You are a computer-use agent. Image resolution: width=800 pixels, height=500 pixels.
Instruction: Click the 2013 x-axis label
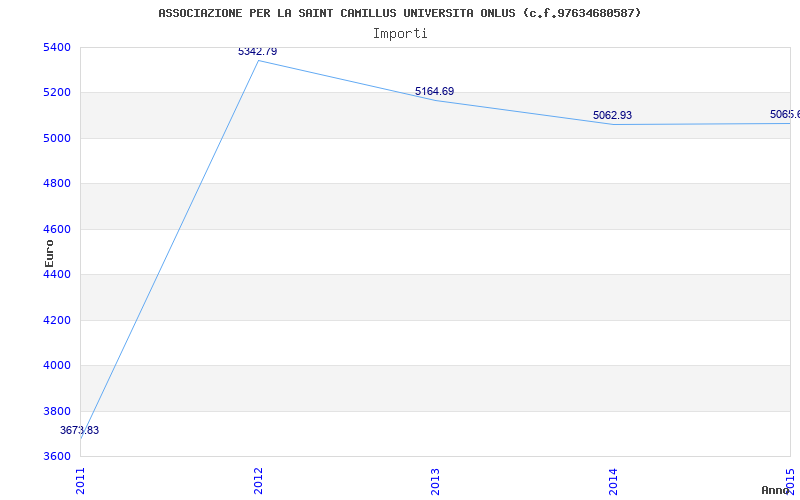[435, 481]
